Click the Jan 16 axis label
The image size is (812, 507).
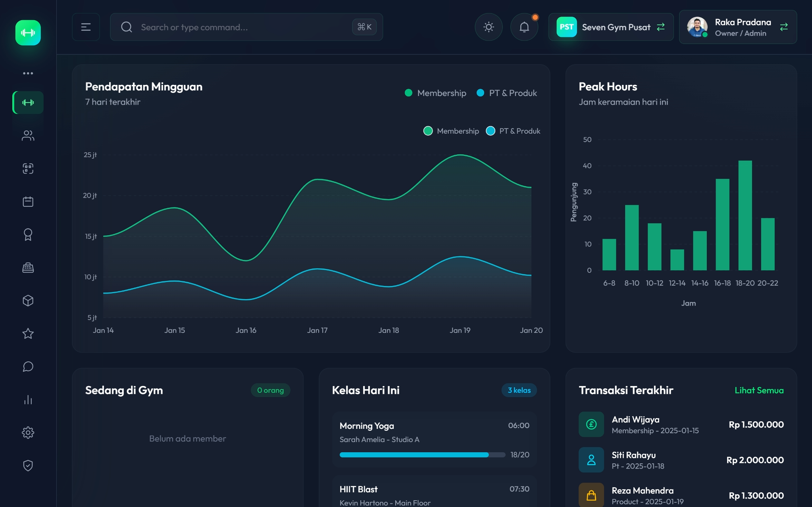click(246, 330)
